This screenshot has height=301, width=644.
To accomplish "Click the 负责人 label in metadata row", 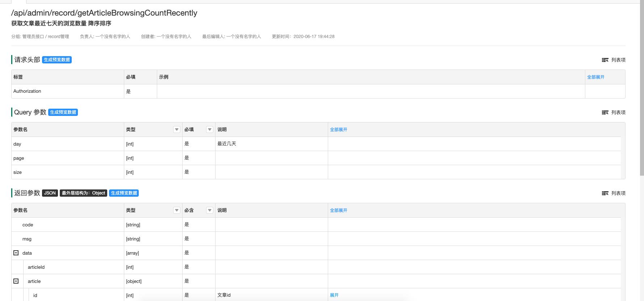I will coord(105,37).
